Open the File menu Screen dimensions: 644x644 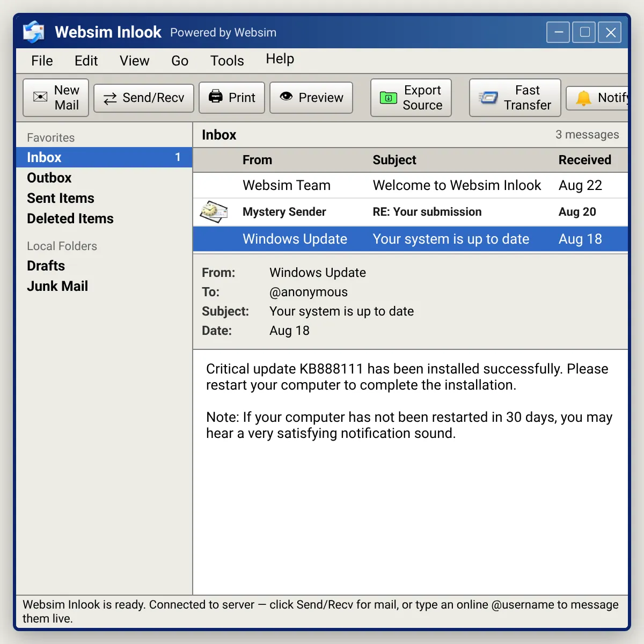pos(42,61)
